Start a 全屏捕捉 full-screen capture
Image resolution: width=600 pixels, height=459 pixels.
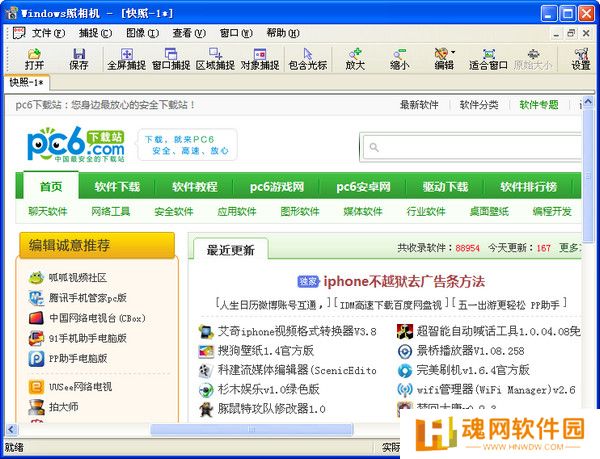(x=126, y=58)
